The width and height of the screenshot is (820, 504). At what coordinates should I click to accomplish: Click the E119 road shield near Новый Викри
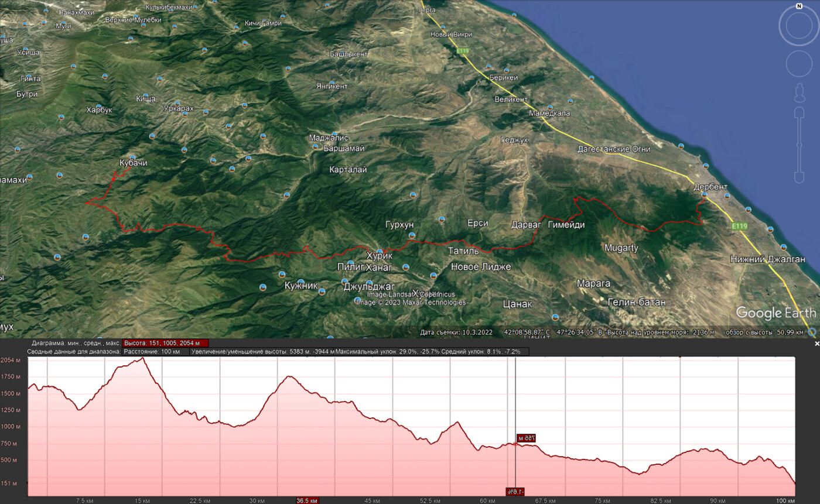click(x=463, y=52)
